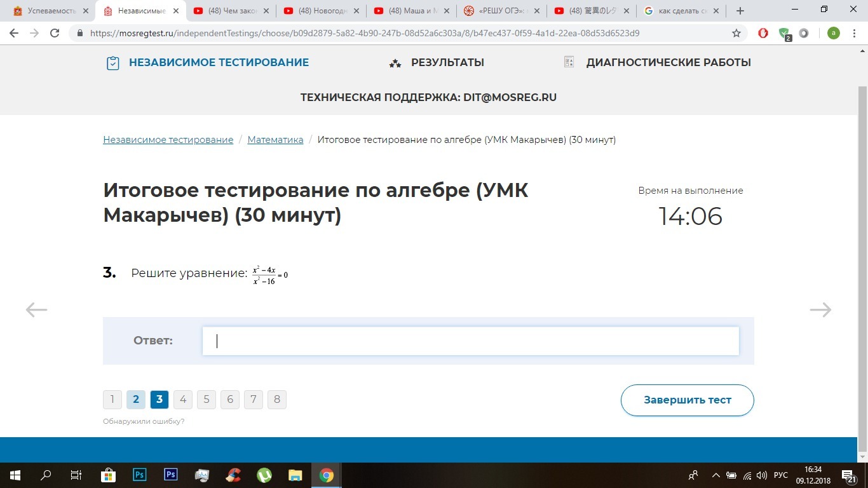Switch to Chrome on taskbar

click(x=326, y=475)
